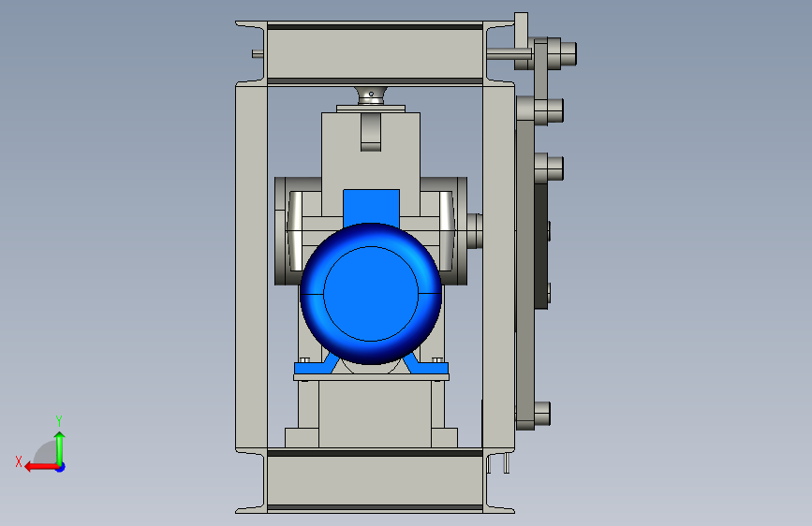Select the dark panel on the right side plate
The height and width of the screenshot is (526, 812).
[541, 246]
